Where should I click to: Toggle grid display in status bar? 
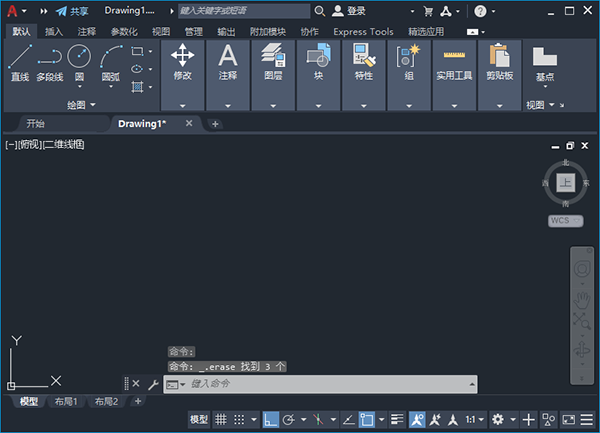(222, 419)
